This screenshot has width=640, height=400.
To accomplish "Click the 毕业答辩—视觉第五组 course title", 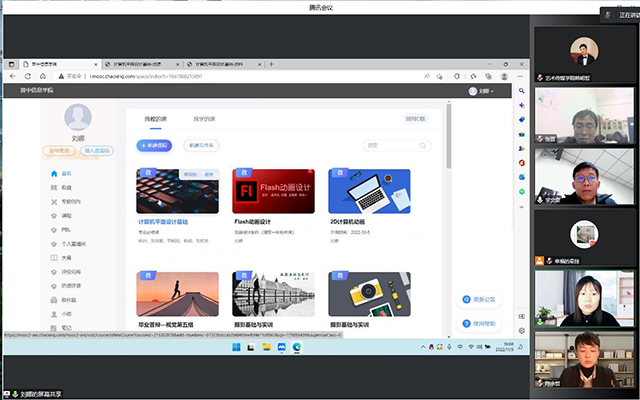I will tap(165, 325).
